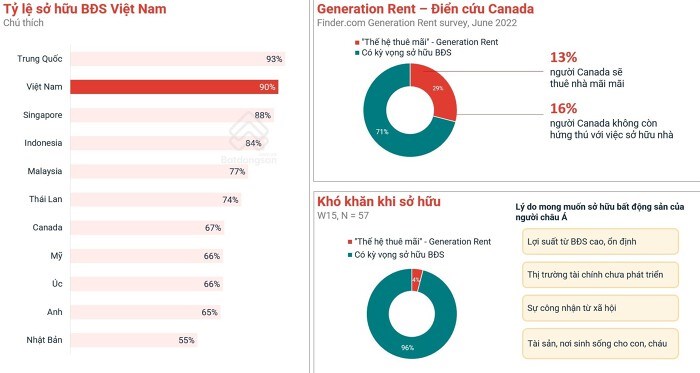Click the teal legend square under Khó khăn khi sở hữu
Viewport: 700px width, 373px height.
coord(350,255)
